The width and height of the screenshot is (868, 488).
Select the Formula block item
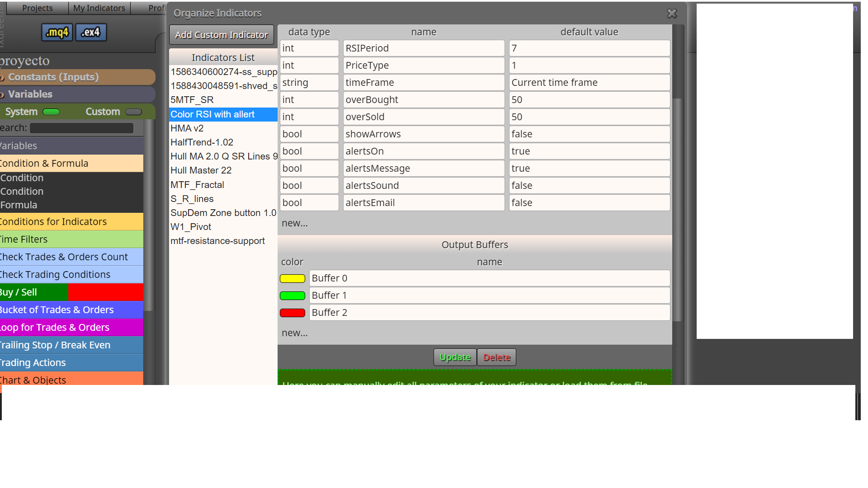tap(71, 205)
